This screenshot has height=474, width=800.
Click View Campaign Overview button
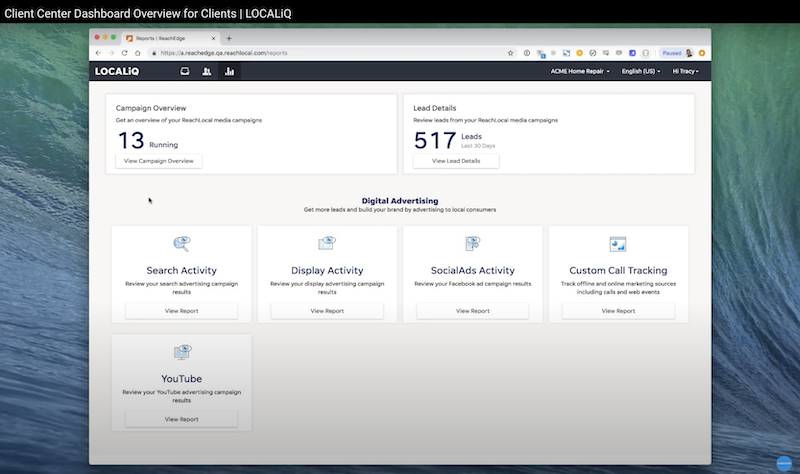pyautogui.click(x=159, y=161)
